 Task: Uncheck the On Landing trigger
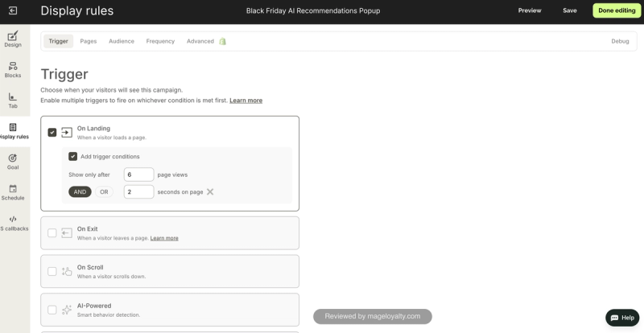[x=52, y=132]
